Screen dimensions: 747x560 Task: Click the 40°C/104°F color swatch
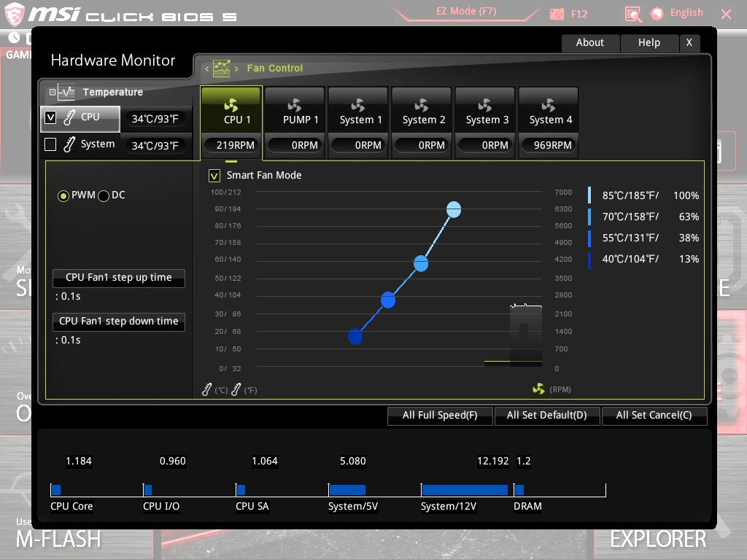[x=589, y=260]
